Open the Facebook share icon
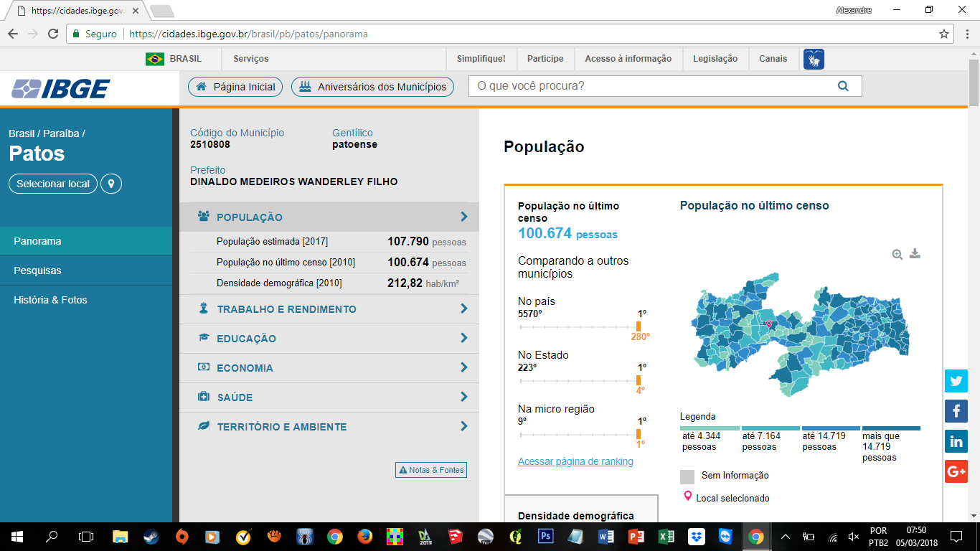 click(x=956, y=411)
